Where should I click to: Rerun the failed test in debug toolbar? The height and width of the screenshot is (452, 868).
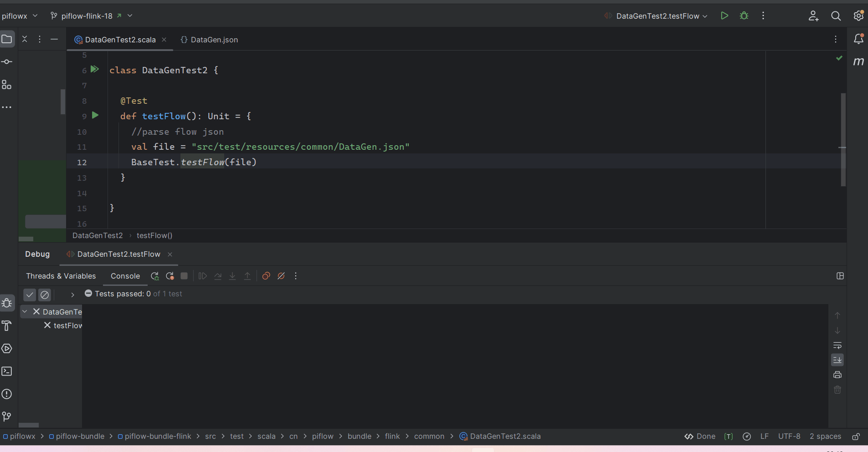point(155,276)
